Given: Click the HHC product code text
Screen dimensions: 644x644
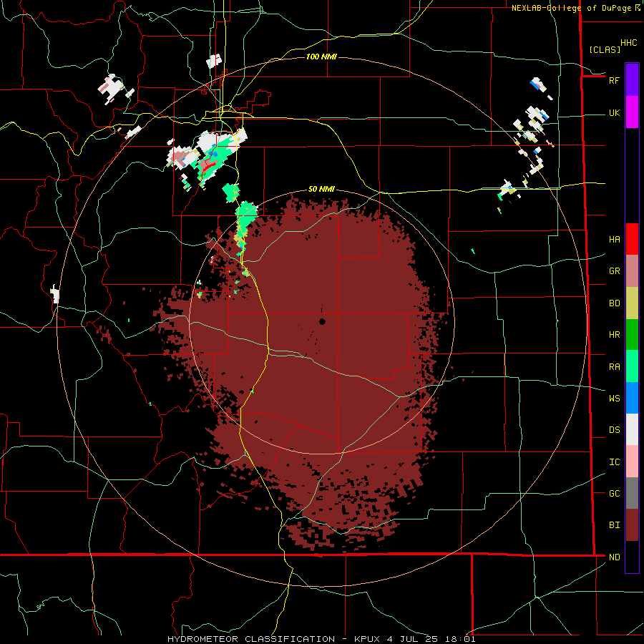Looking at the screenshot, I should click(x=629, y=43).
